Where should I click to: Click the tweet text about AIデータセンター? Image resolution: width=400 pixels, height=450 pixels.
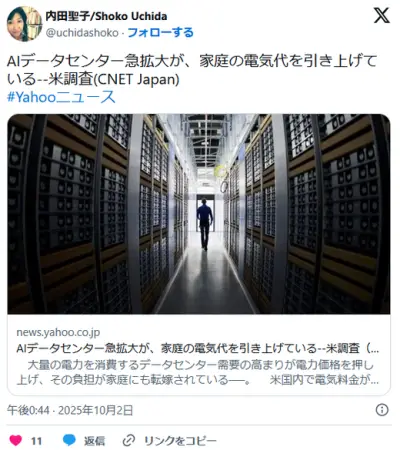pos(192,70)
